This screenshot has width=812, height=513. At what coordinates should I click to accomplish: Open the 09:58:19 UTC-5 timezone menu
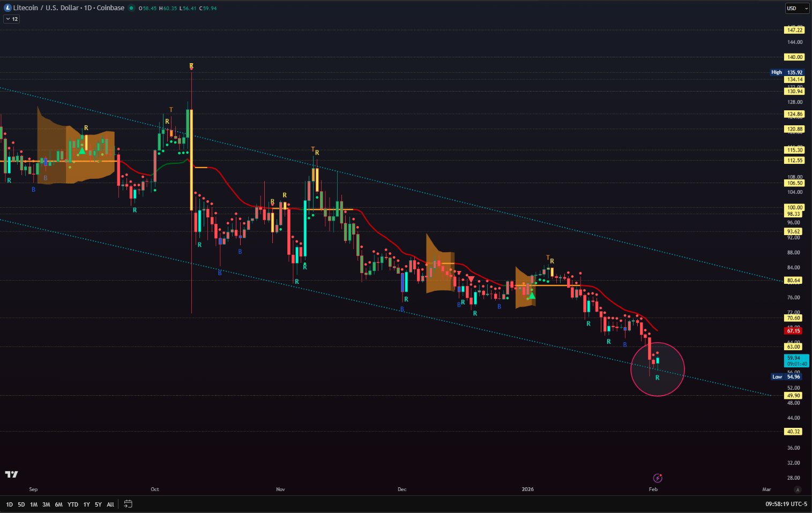pos(786,504)
